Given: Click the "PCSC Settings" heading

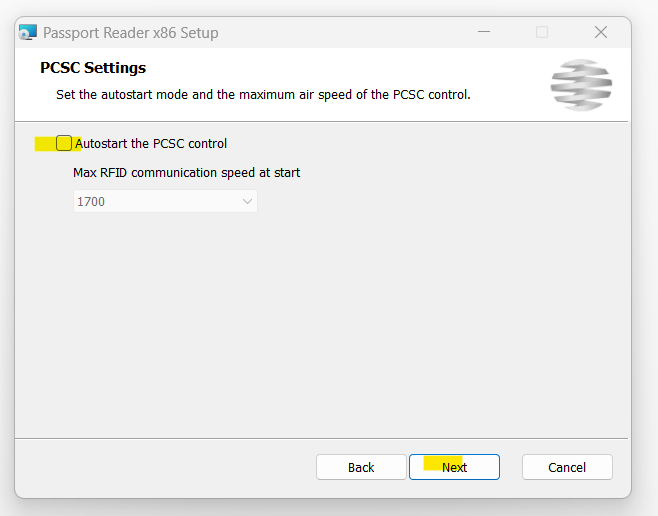Looking at the screenshot, I should coord(93,68).
